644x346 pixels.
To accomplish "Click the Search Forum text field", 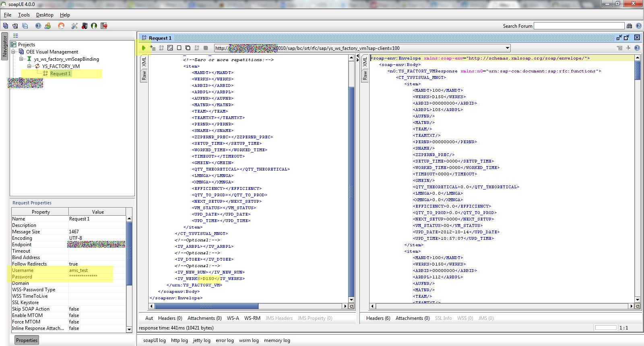I will pos(579,26).
